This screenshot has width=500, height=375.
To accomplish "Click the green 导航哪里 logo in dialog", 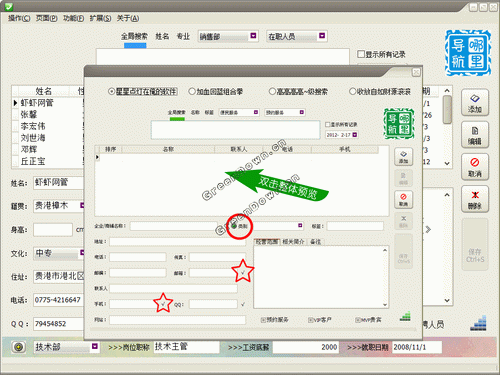I will tap(399, 123).
